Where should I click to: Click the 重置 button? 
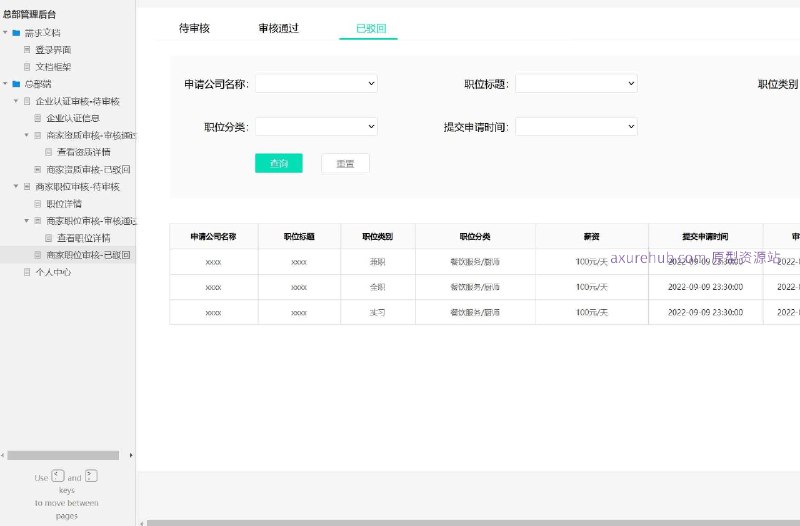coord(345,163)
